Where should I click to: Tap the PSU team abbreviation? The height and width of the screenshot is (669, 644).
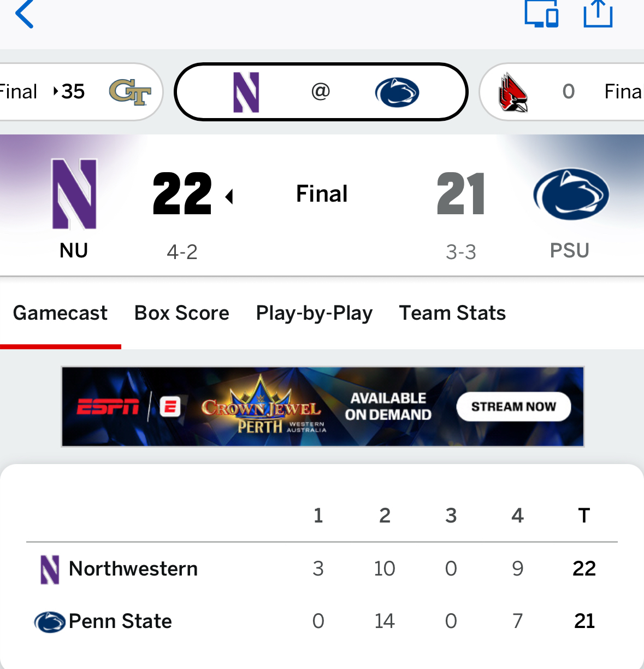coord(569,251)
